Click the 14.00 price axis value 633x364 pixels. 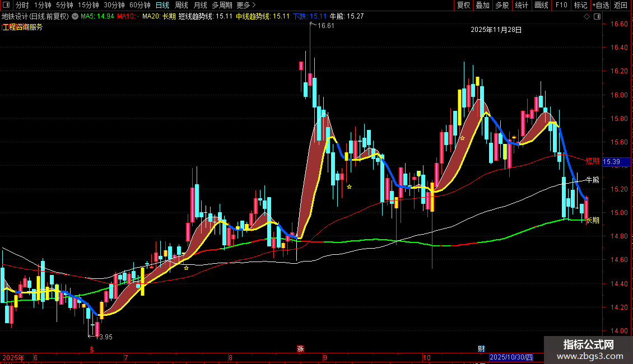(x=619, y=331)
